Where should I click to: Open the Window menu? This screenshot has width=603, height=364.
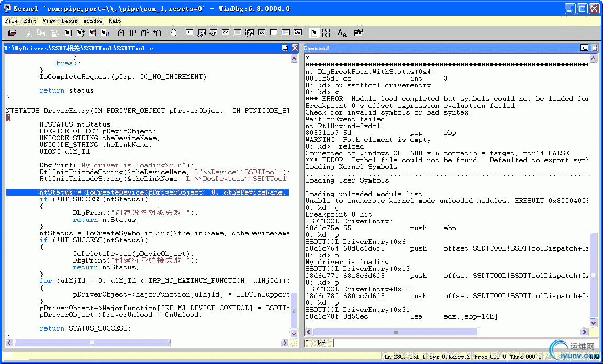93,21
